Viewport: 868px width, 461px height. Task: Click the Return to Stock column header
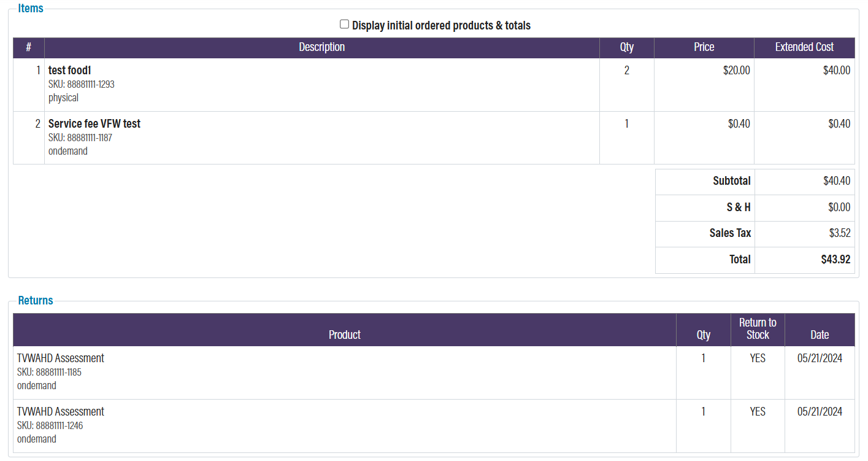point(758,329)
